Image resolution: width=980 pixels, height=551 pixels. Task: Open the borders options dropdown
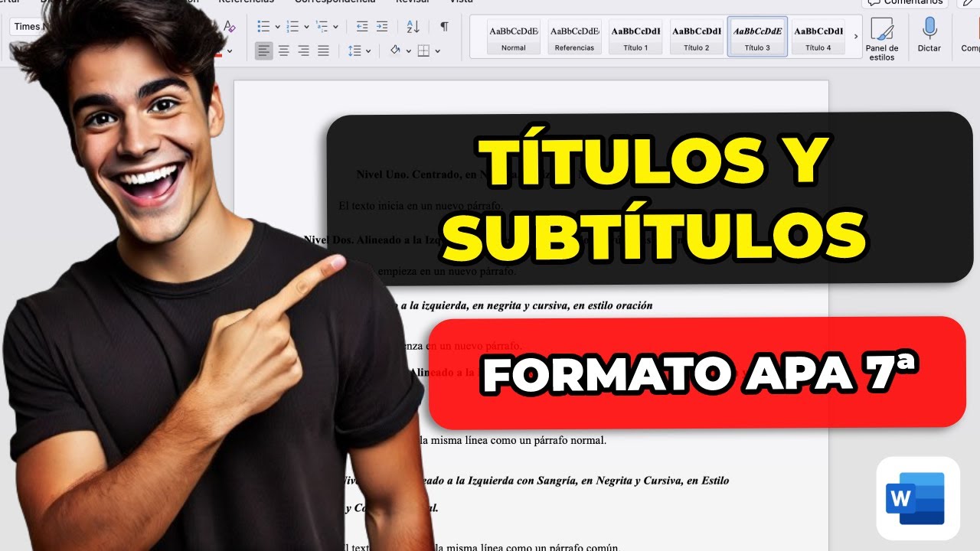point(437,51)
